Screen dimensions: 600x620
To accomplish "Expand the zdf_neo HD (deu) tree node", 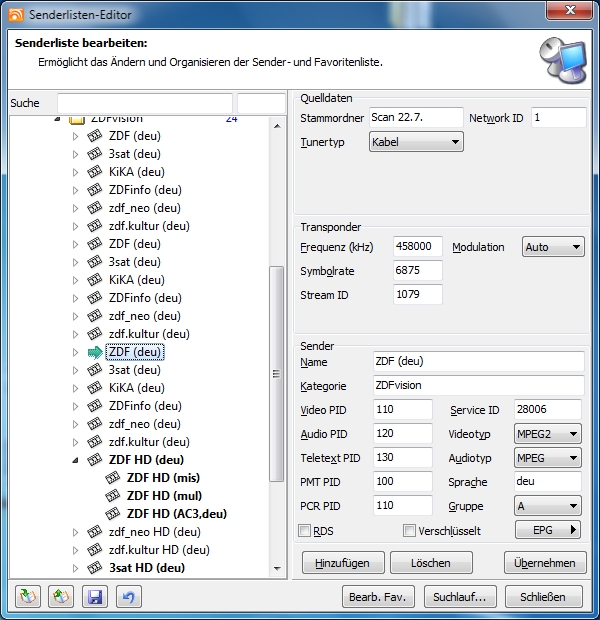I will [75, 532].
